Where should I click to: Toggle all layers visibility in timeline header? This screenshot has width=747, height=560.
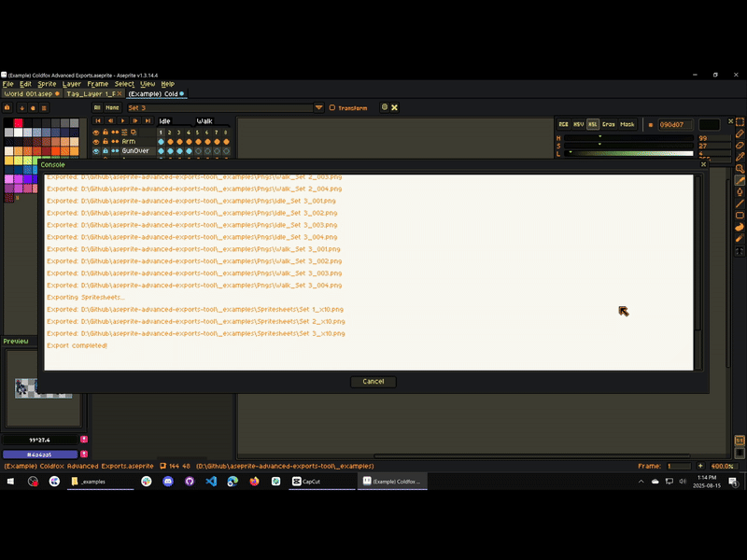[96, 132]
